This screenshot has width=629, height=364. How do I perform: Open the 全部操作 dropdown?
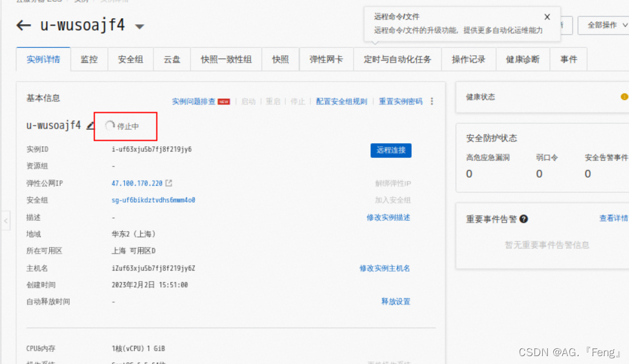pos(605,25)
